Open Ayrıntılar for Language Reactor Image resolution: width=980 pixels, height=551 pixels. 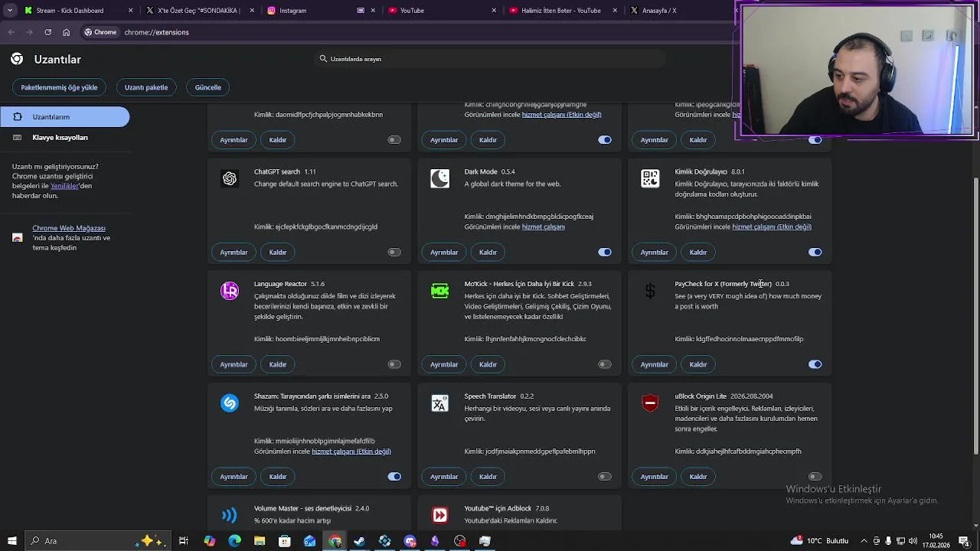pyautogui.click(x=234, y=364)
